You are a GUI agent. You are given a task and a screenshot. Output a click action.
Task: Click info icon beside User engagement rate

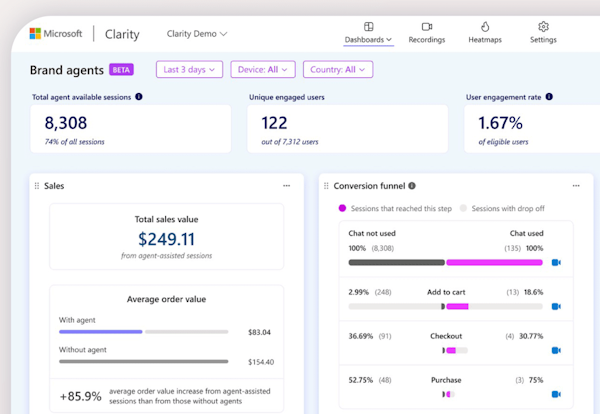pyautogui.click(x=550, y=97)
